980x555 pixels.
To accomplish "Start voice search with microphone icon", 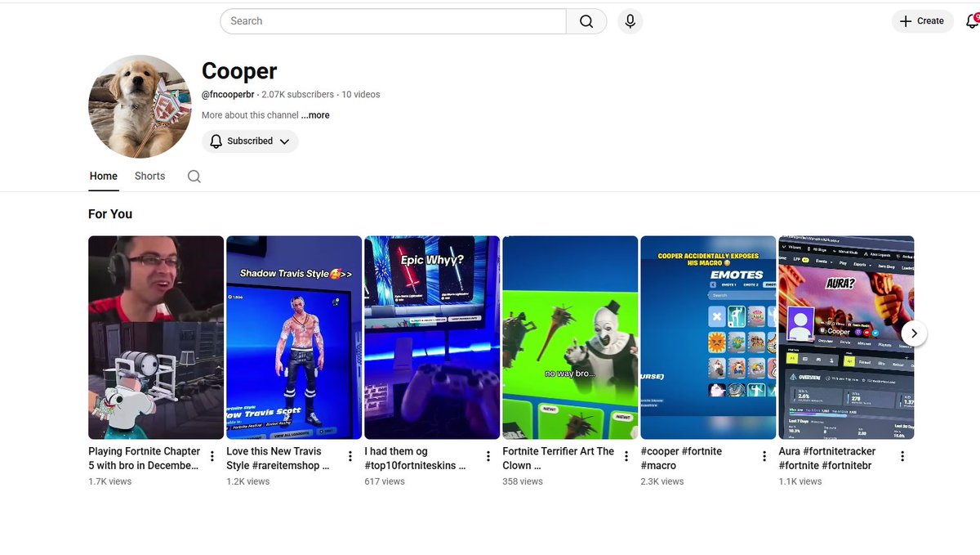I will coord(630,21).
